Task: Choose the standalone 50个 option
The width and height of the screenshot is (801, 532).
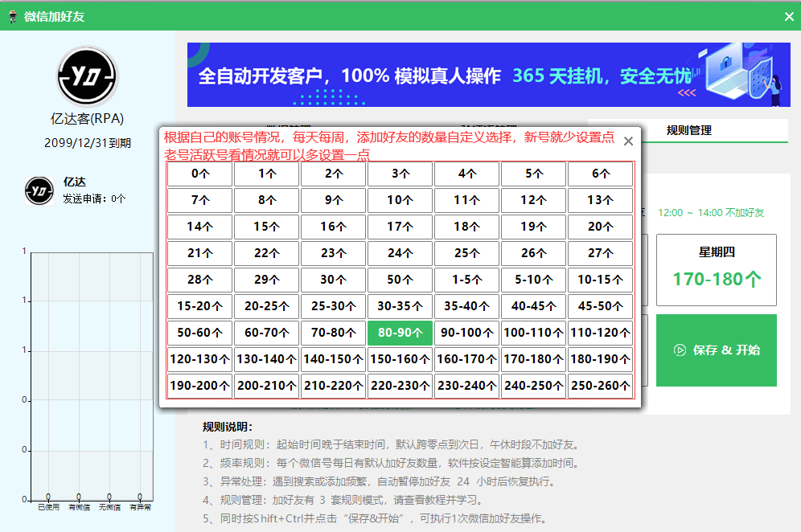Action: [400, 280]
